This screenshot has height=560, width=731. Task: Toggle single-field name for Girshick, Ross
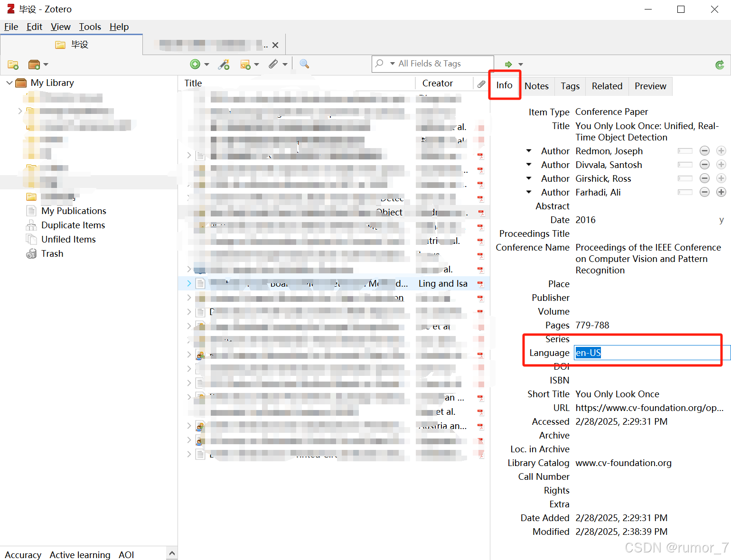pyautogui.click(x=685, y=178)
